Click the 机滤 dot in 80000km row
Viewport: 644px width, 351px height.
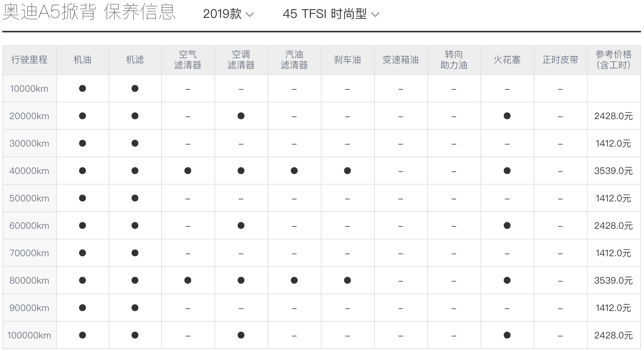pyautogui.click(x=135, y=281)
